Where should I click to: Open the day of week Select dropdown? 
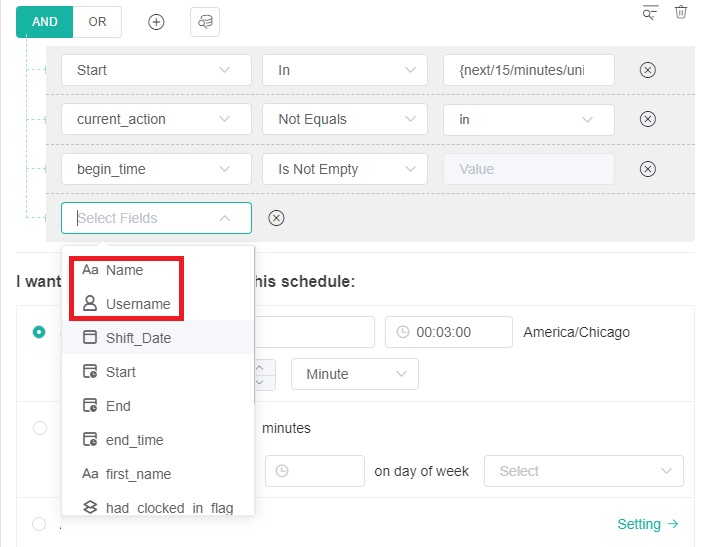583,471
